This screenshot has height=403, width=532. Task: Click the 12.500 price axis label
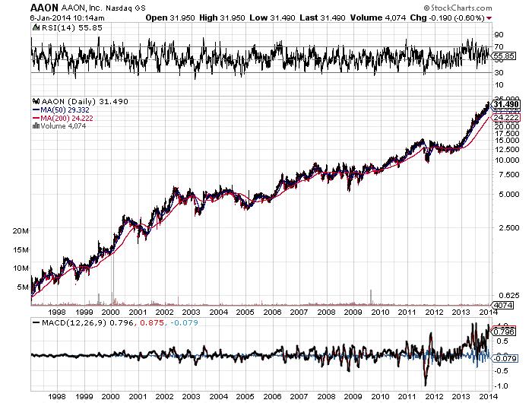coord(507,149)
